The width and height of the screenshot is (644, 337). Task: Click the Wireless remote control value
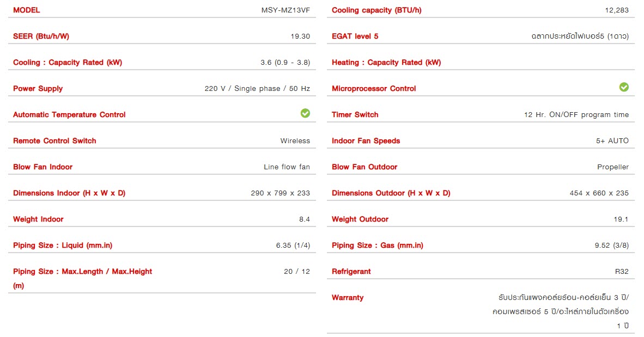[x=295, y=140]
